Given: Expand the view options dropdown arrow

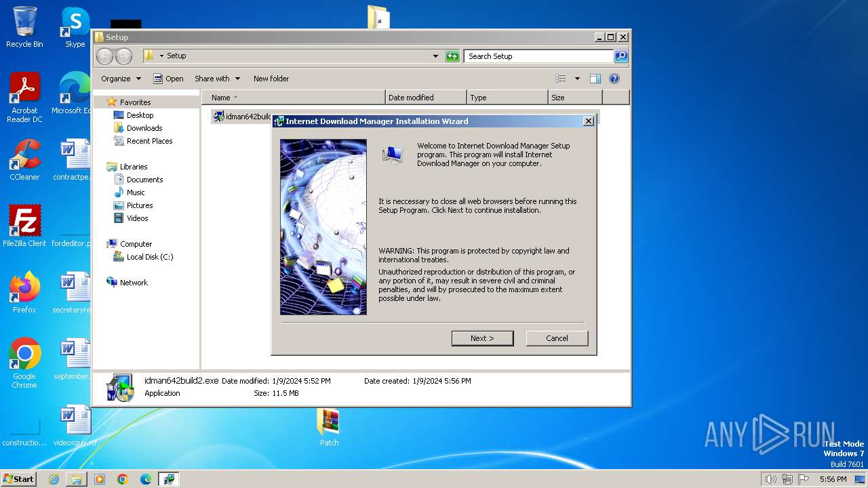Looking at the screenshot, I should point(577,79).
